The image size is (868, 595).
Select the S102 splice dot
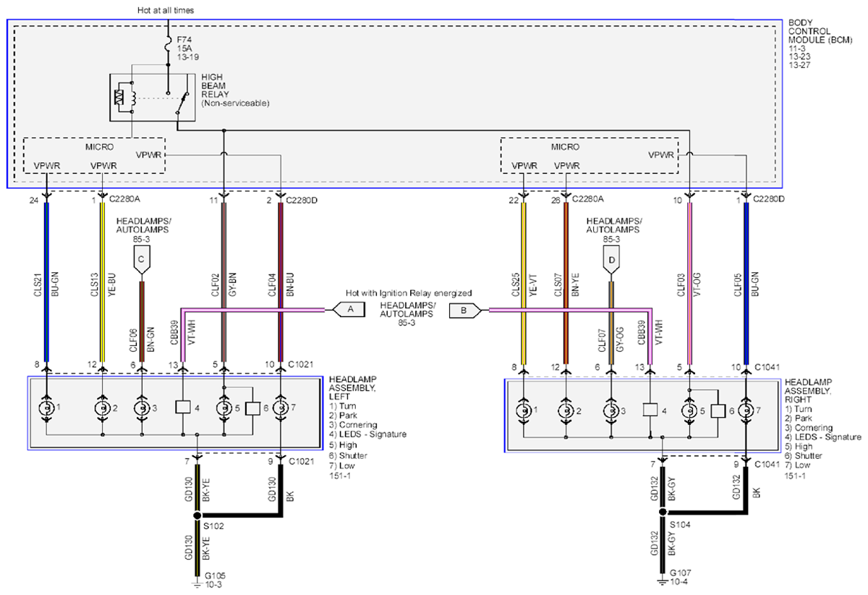[197, 516]
